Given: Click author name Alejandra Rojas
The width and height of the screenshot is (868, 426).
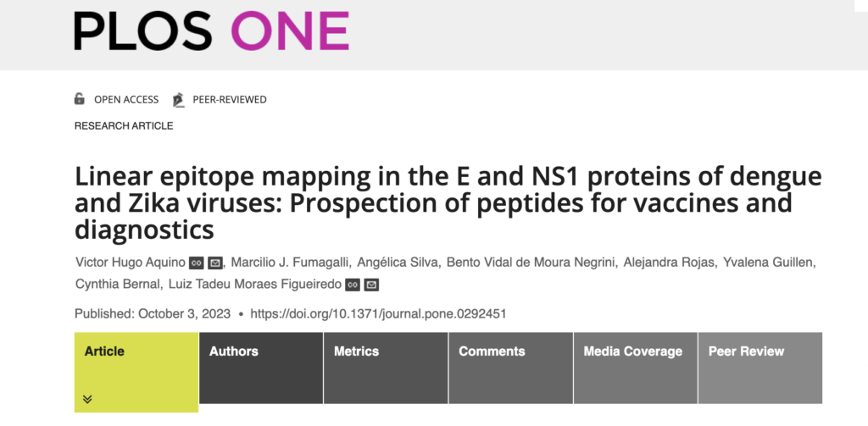Looking at the screenshot, I should tap(667, 263).
